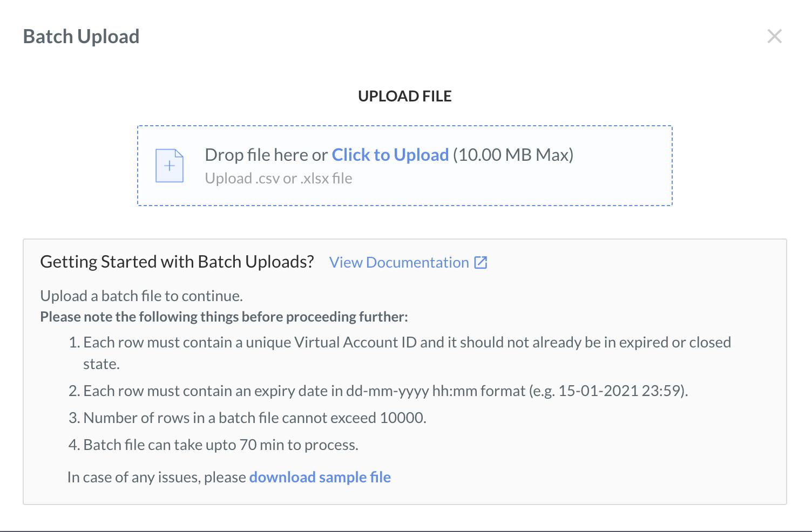Open the external-link icon beside View Documentation
The height and width of the screenshot is (532, 812).
[481, 263]
